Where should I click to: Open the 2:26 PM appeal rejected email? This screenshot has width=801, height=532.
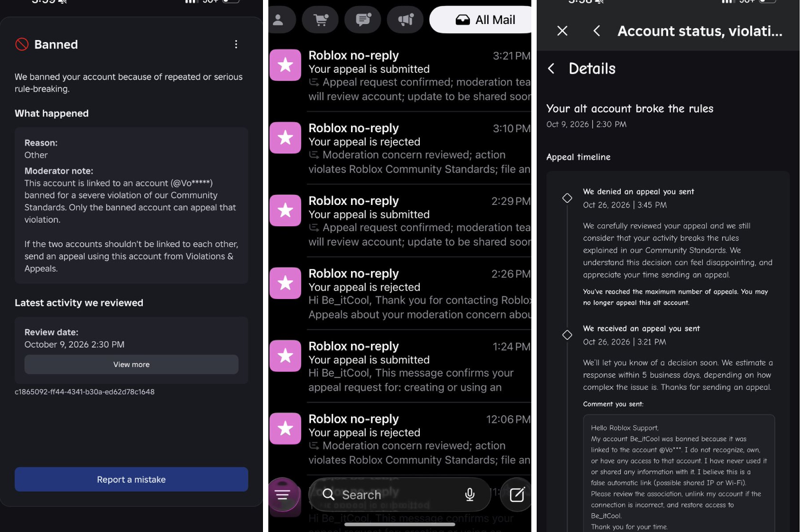click(x=400, y=294)
